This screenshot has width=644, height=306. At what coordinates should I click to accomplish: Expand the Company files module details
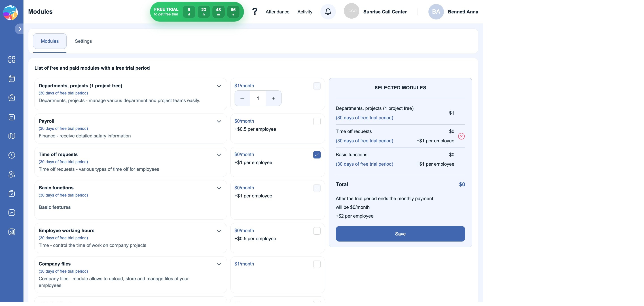tap(219, 264)
